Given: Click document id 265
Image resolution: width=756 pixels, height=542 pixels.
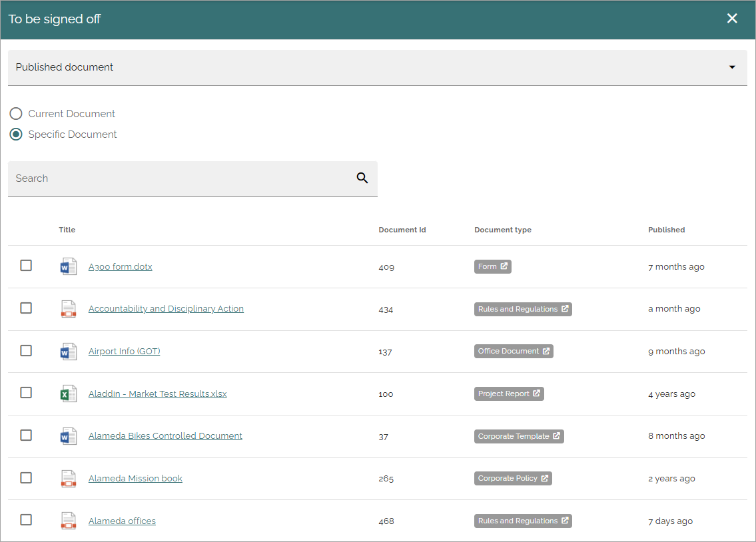Looking at the screenshot, I should [386, 479].
